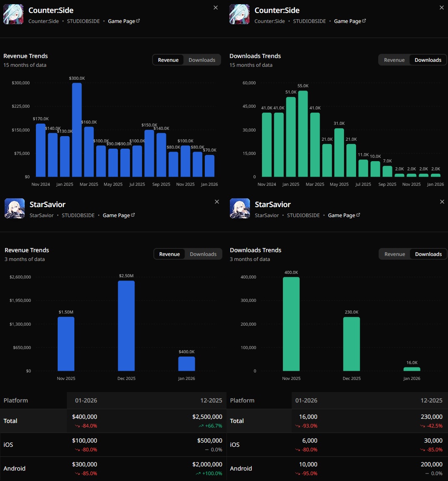The image size is (448, 481).
Task: Click Counter:Side game icon in Revenue Trends panel
Action: click(13, 14)
